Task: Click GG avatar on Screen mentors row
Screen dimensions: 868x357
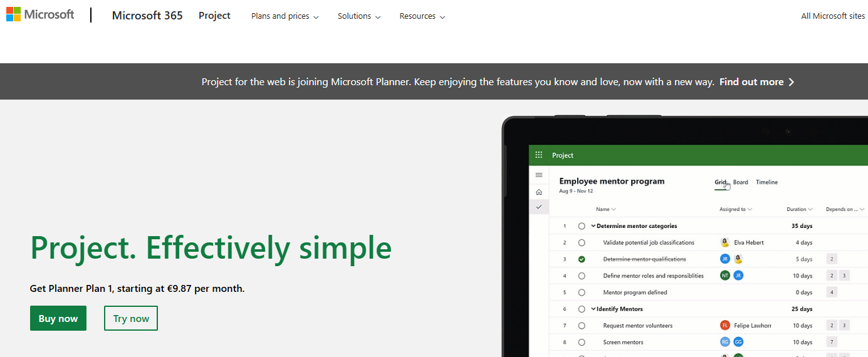Action: point(738,342)
